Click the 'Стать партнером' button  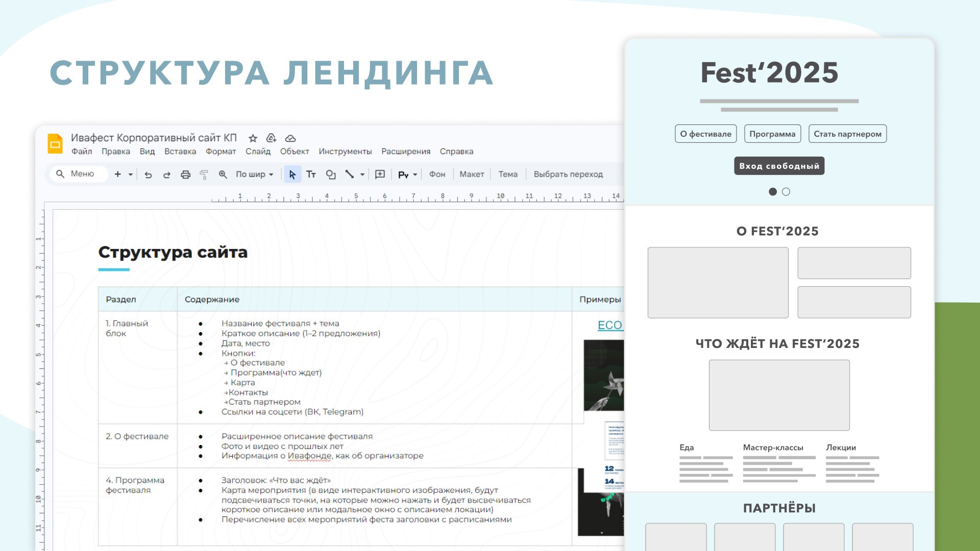coord(847,134)
